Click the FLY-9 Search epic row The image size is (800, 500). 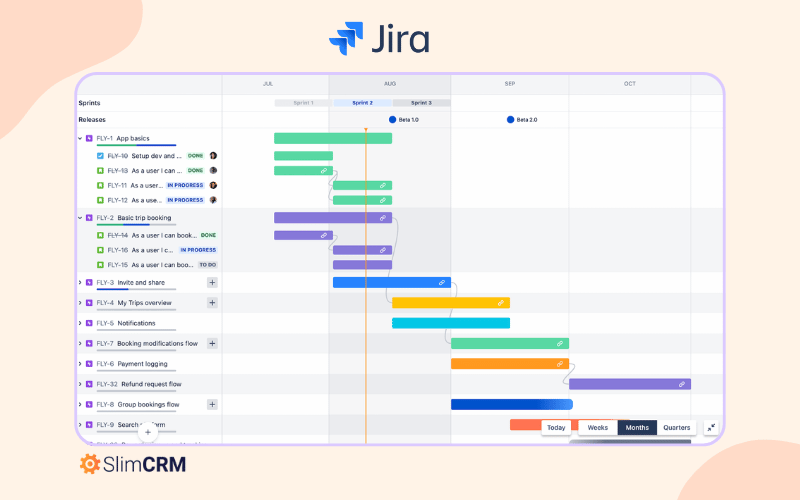(149, 425)
